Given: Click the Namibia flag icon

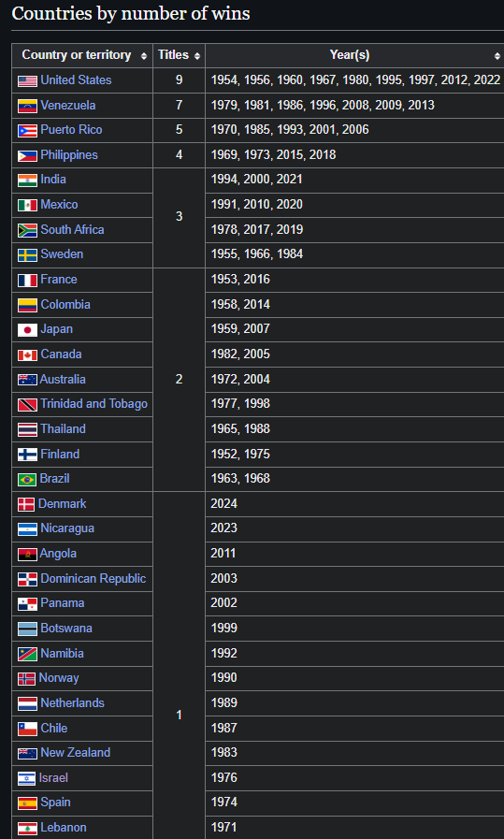Looking at the screenshot, I should coord(27,654).
